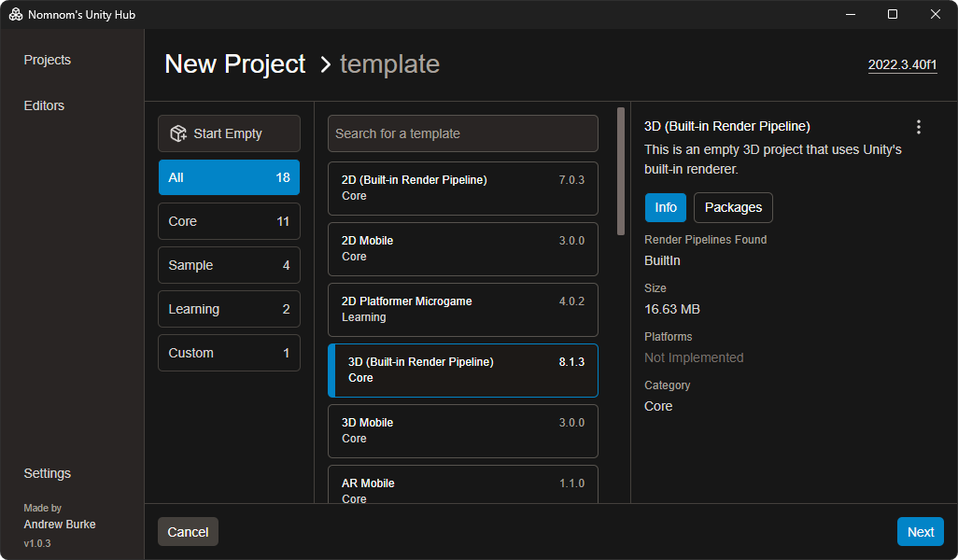Click the template breadcrumb text
This screenshot has width=958, height=560.
tap(389, 64)
